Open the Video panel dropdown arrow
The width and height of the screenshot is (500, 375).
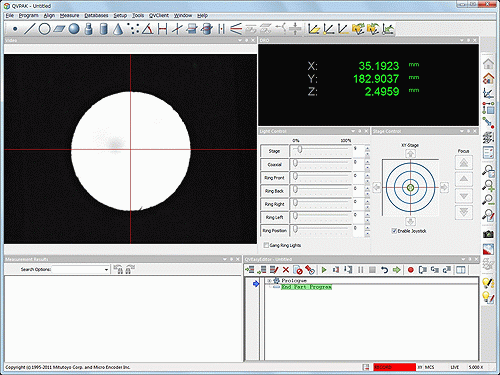[240, 40]
